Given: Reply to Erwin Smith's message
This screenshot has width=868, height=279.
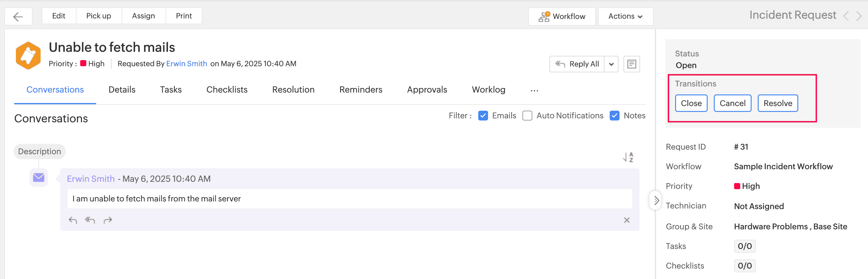Looking at the screenshot, I should point(73,220).
